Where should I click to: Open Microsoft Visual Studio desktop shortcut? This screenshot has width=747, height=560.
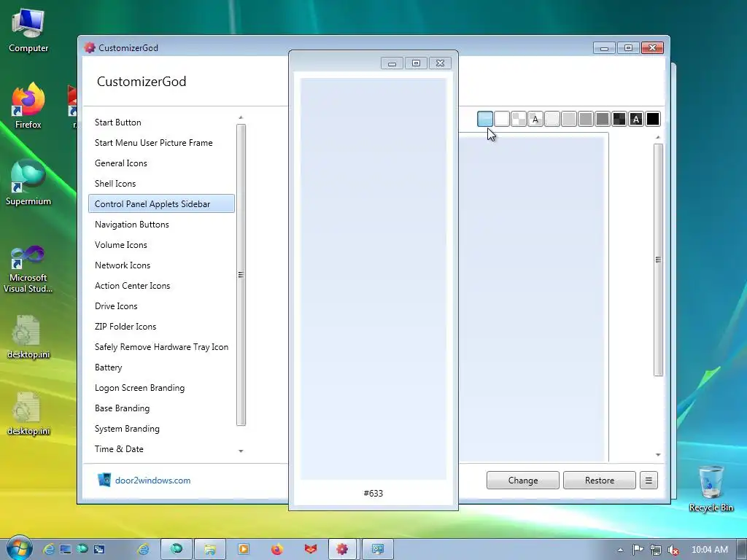point(28,269)
